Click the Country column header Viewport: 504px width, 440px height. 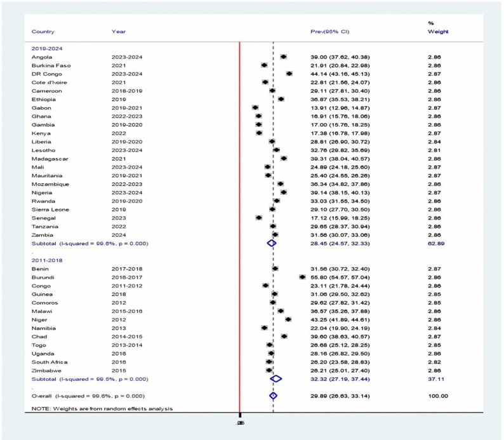(43, 32)
